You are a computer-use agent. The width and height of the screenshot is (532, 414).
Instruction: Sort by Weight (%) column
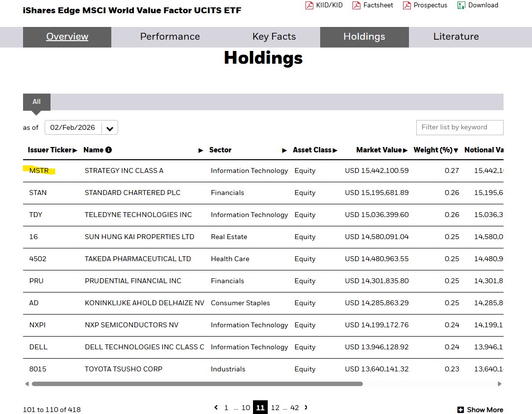435,150
